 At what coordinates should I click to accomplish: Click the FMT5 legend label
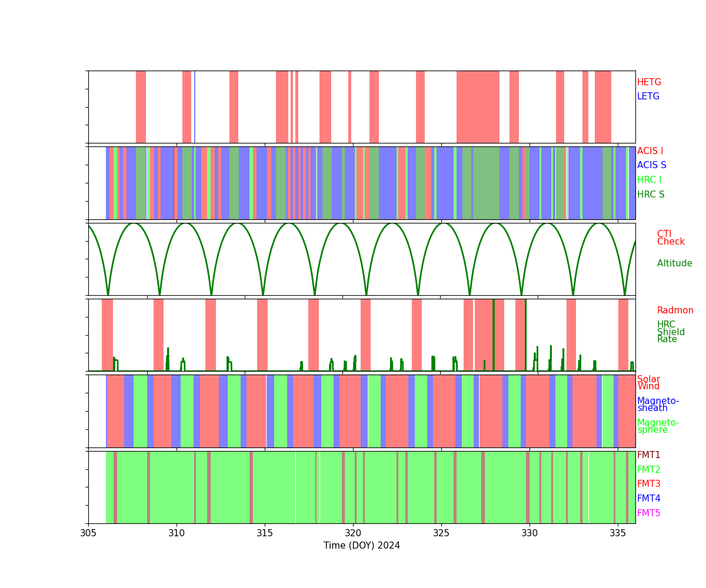(x=648, y=513)
